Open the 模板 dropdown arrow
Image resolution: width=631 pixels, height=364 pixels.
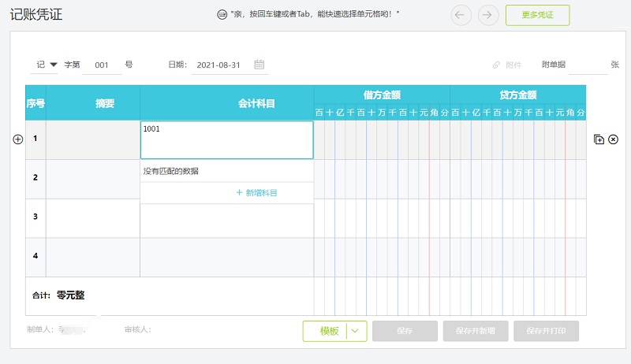tap(357, 331)
